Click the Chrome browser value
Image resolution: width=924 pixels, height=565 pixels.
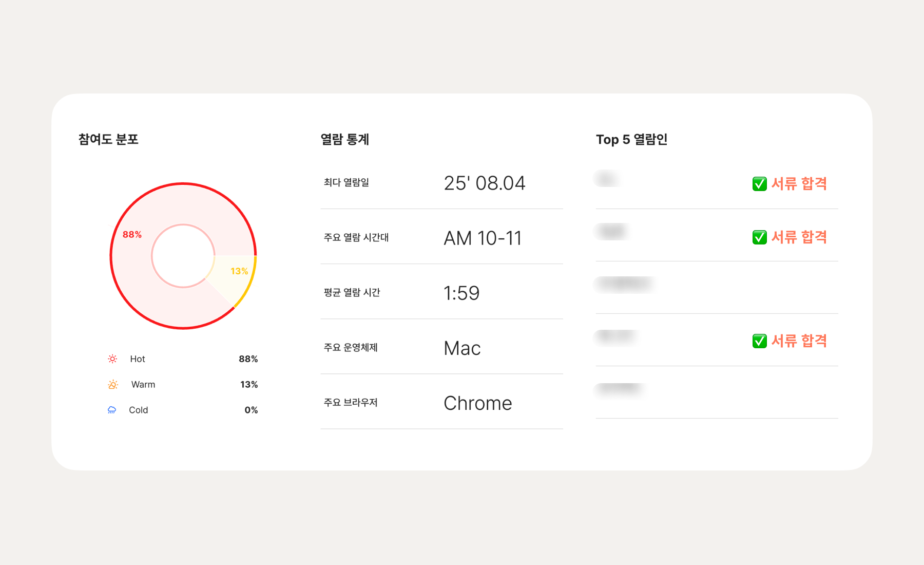[478, 403]
